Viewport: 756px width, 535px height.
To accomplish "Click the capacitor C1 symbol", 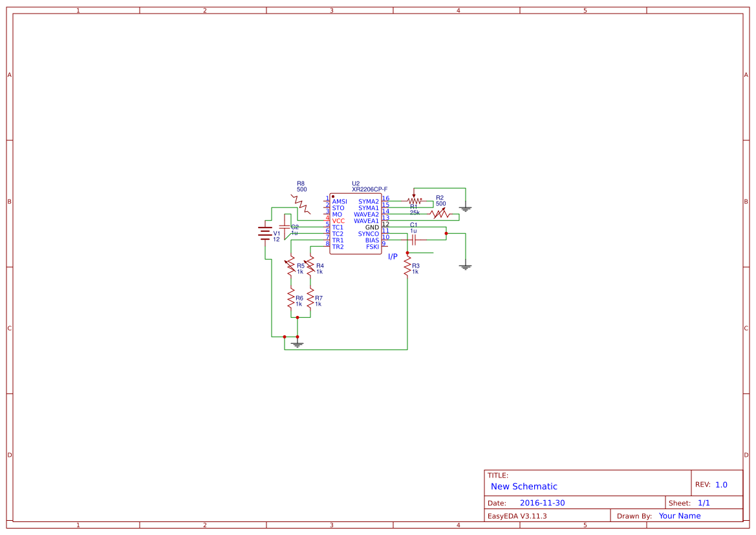I will (414, 240).
